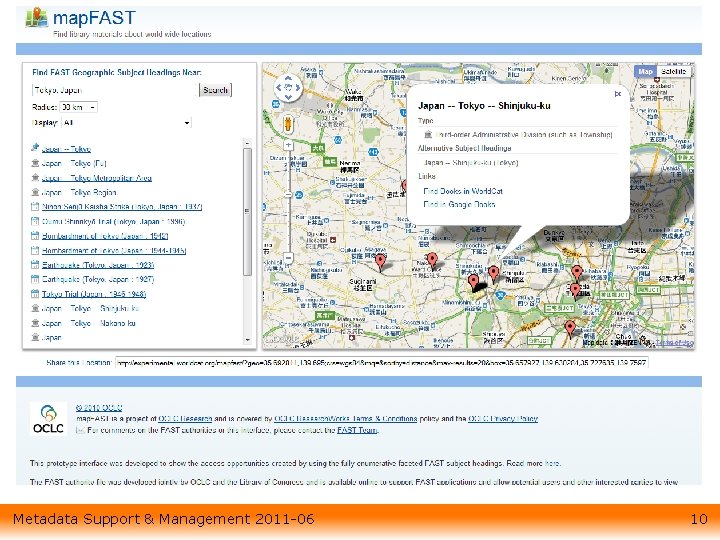Open the OCLC Research link
Screen dimensions: 720x540
click(x=185, y=419)
